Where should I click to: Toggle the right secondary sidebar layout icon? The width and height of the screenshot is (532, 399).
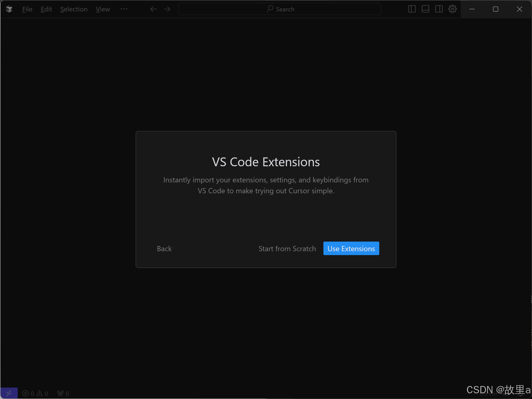439,9
